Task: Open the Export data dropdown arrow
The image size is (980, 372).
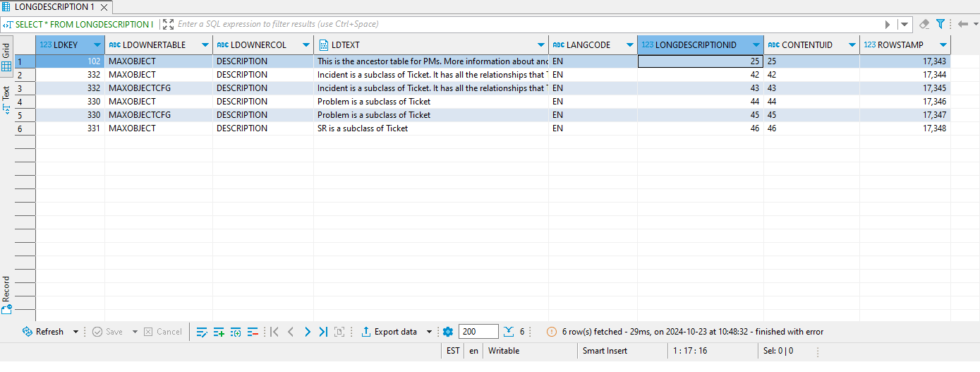Action: [x=429, y=332]
